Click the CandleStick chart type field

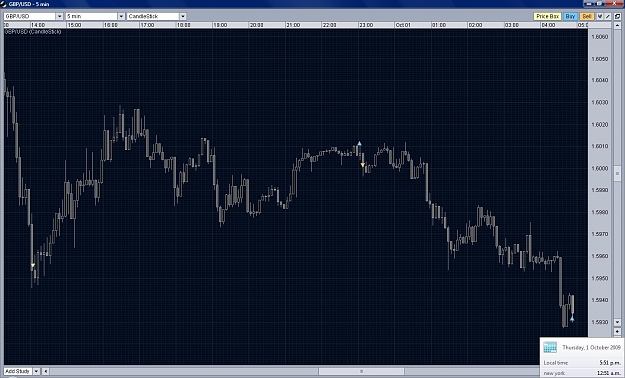coord(153,16)
